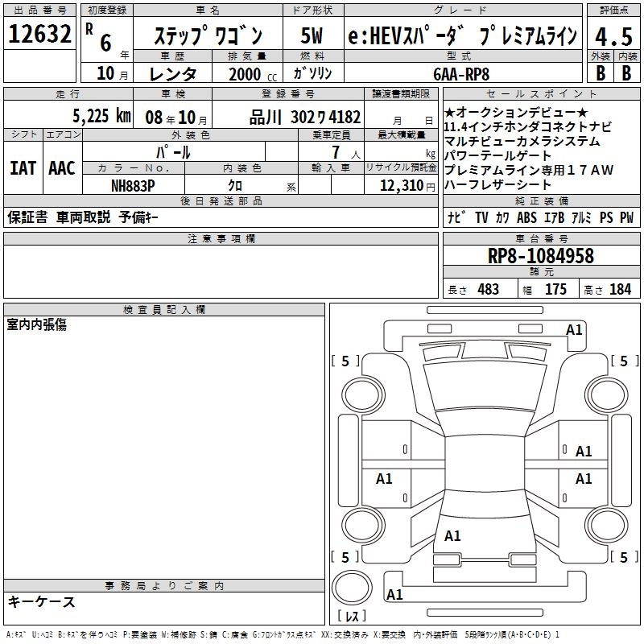Click the air conditioner value AAC

(x=62, y=168)
